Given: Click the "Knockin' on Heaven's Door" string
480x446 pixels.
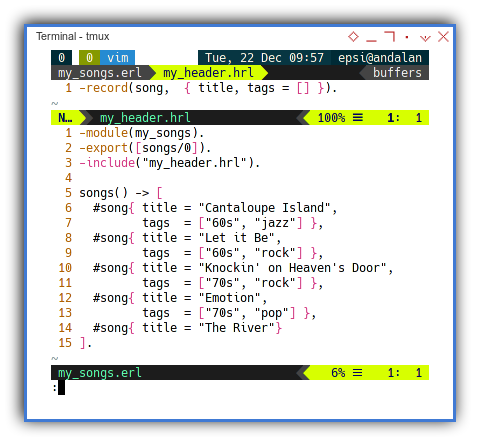Looking at the screenshot, I should click(x=292, y=268).
